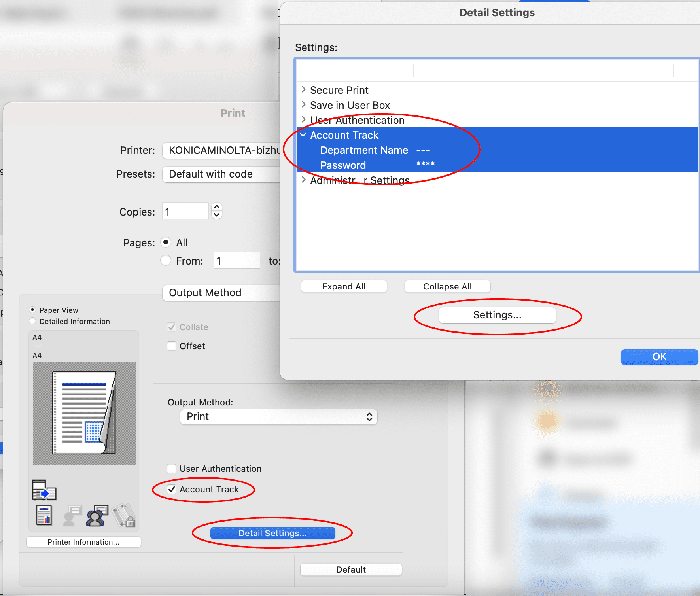This screenshot has height=596, width=700.
Task: Toggle the Collate checkbox
Action: pyautogui.click(x=172, y=327)
